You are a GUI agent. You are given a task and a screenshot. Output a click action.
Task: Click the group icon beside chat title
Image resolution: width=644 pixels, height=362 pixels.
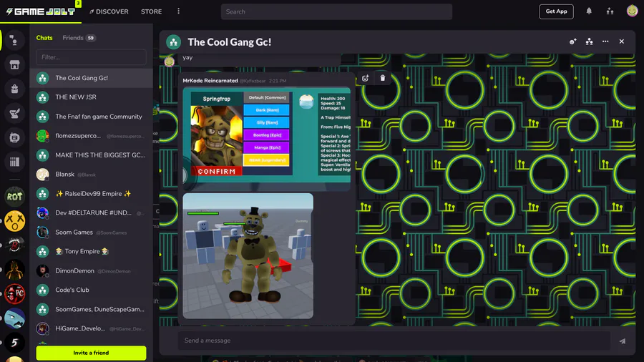(174, 42)
